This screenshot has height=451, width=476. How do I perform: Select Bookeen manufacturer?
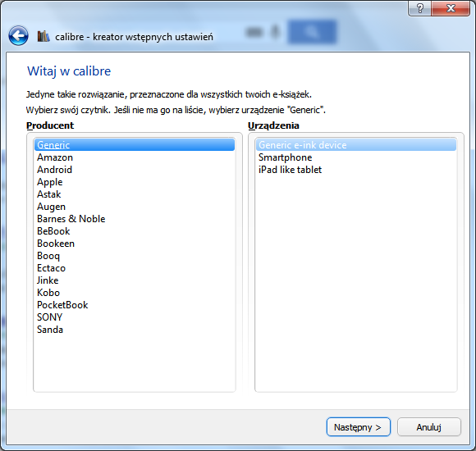point(135,244)
